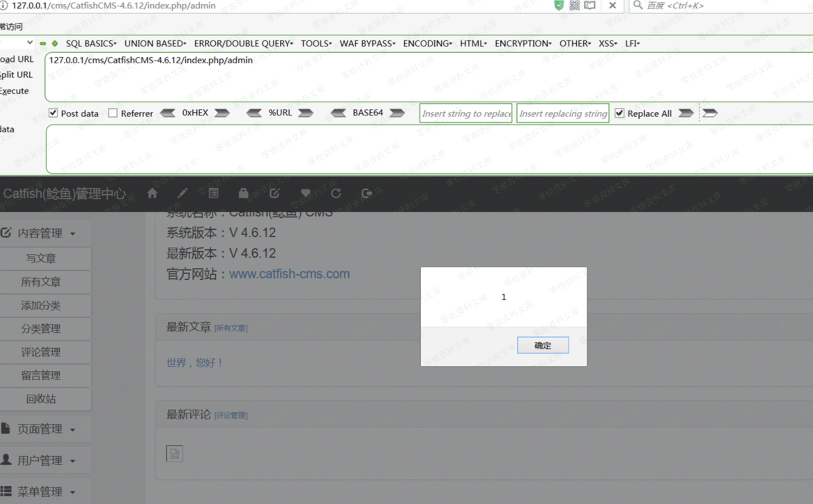Screen dimensions: 813x504
Task: Click the heart icon in admin navbar
Action: pos(305,193)
